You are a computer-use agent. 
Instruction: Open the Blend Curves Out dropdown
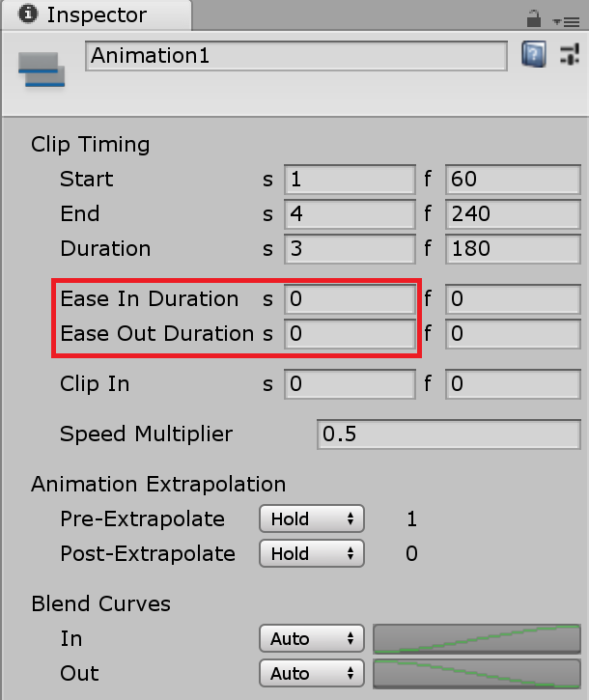(311, 673)
